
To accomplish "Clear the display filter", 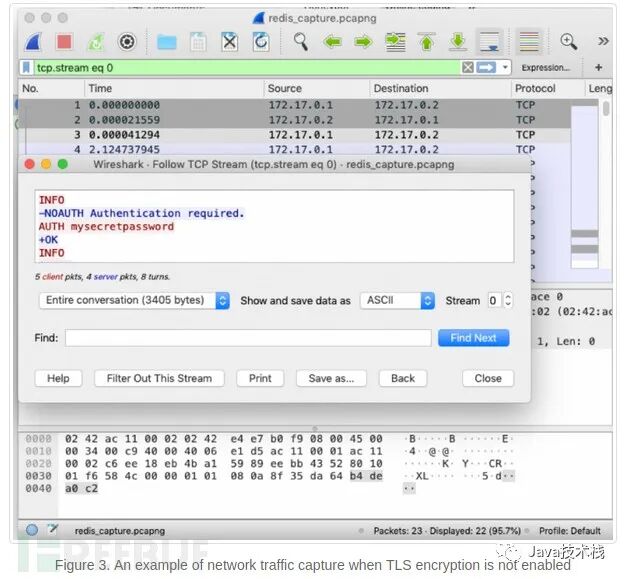I will pyautogui.click(x=468, y=67).
